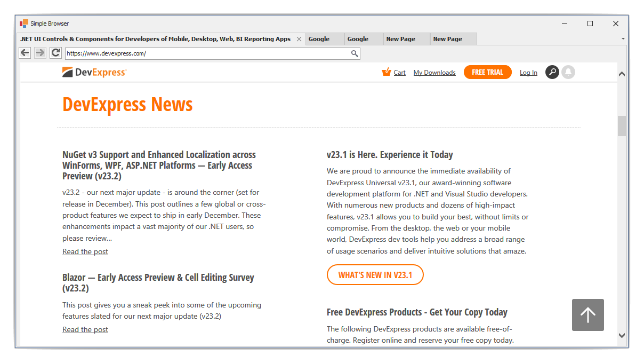Screen dimensions: 644x363
Task: Click the FREE TRIAL button
Action: point(488,72)
